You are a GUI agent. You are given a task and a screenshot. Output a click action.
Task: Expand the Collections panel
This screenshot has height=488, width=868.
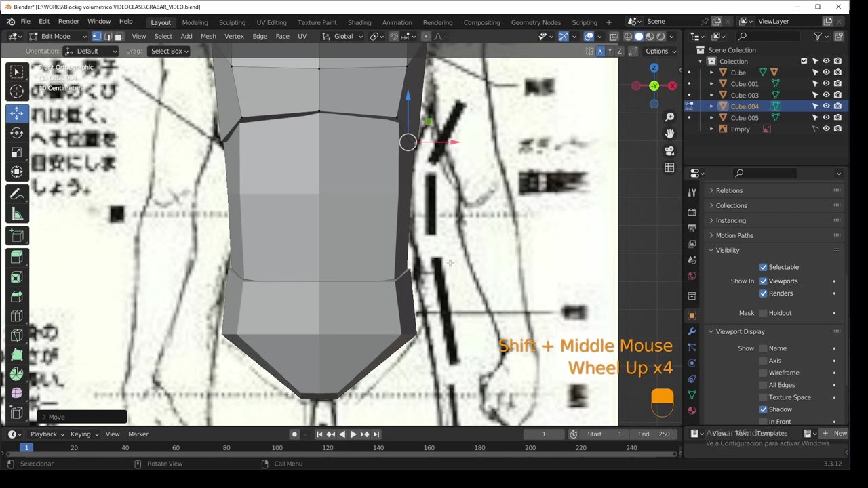[x=774, y=205]
